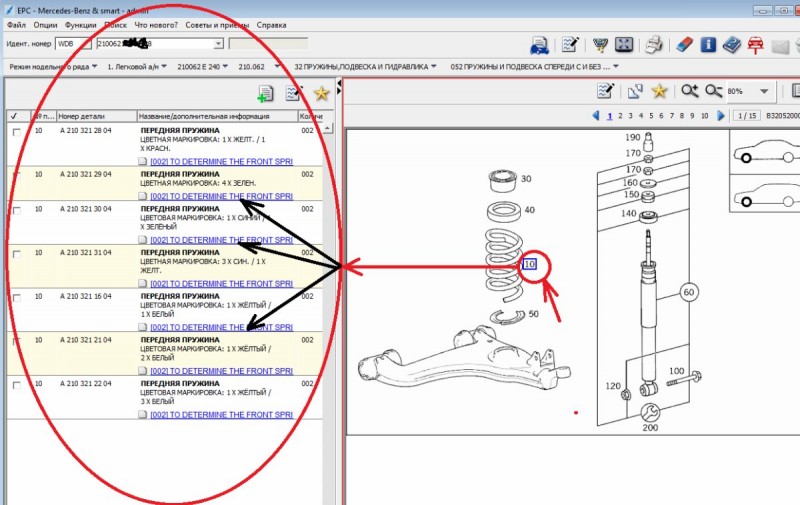Open footnote link for A 210 321 21 04
Viewport: 800px width, 505px height.
(x=221, y=371)
